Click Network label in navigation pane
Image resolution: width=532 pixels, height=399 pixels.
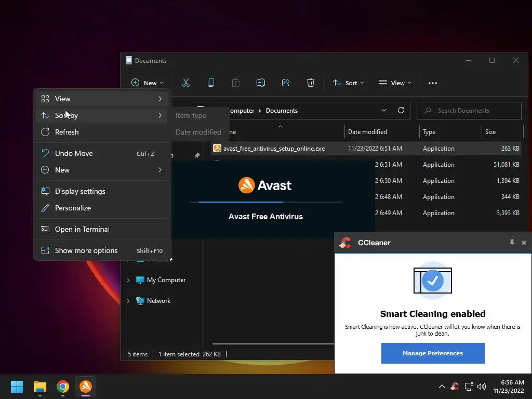(158, 301)
